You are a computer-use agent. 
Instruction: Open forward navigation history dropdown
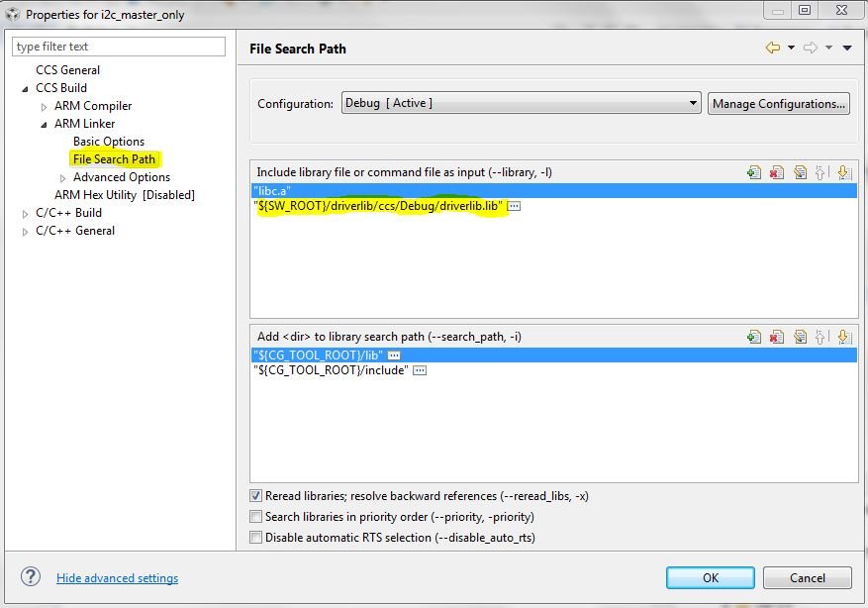[x=828, y=48]
